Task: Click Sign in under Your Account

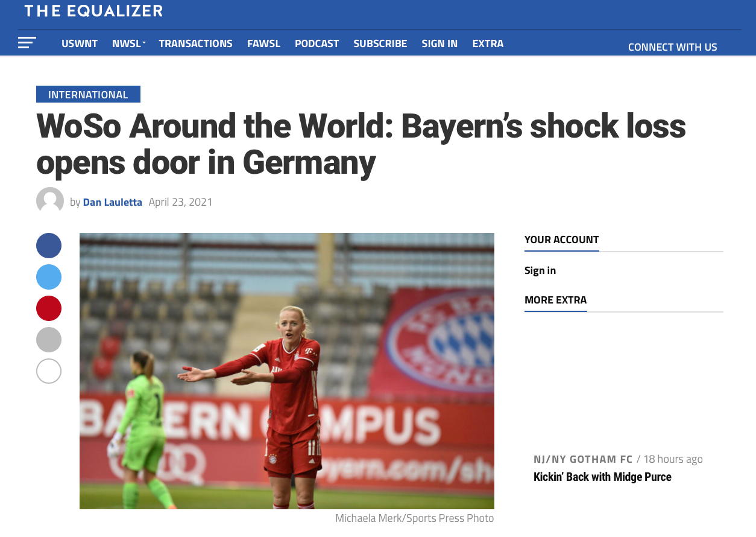Action: point(540,270)
